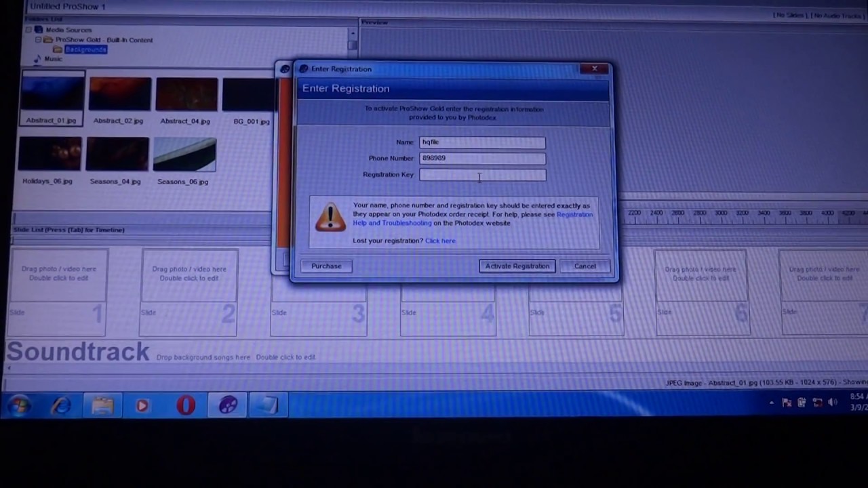Select the Seasons_06.jpg thumbnail

pos(184,159)
